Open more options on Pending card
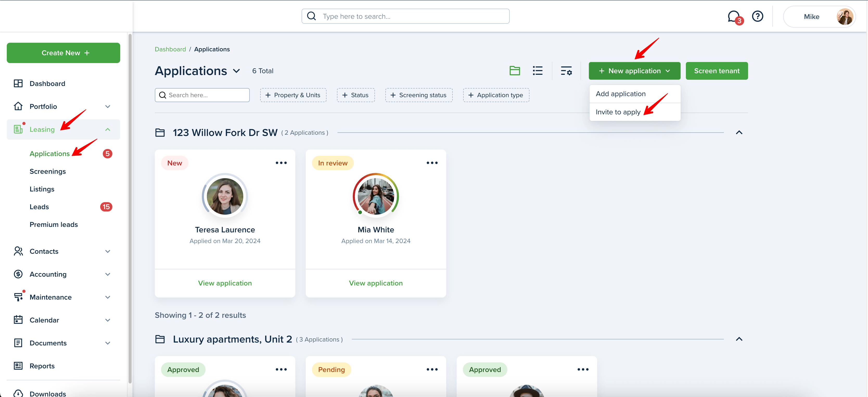Viewport: 868px width, 397px height. pos(432,369)
